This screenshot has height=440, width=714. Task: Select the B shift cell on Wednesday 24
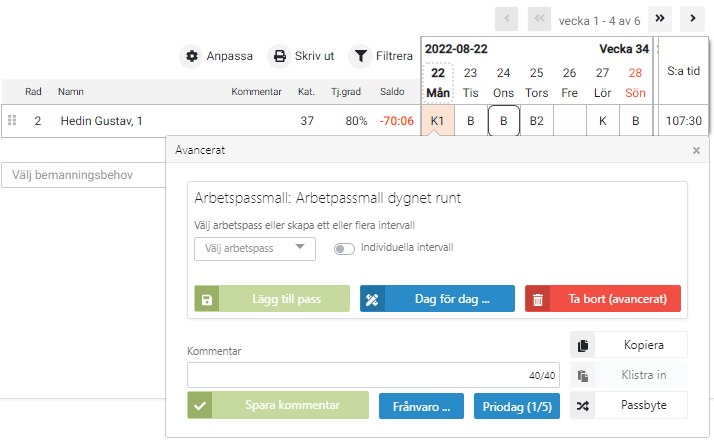pos(504,121)
